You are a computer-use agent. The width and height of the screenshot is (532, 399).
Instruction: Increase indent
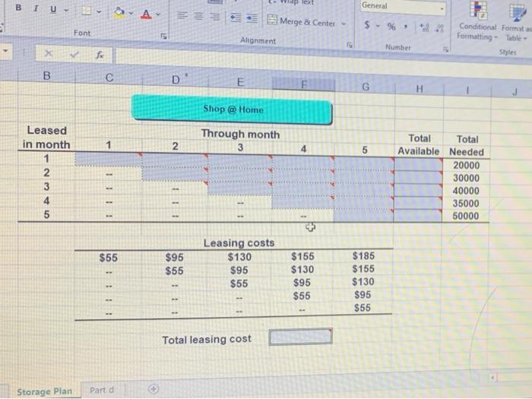coord(252,18)
